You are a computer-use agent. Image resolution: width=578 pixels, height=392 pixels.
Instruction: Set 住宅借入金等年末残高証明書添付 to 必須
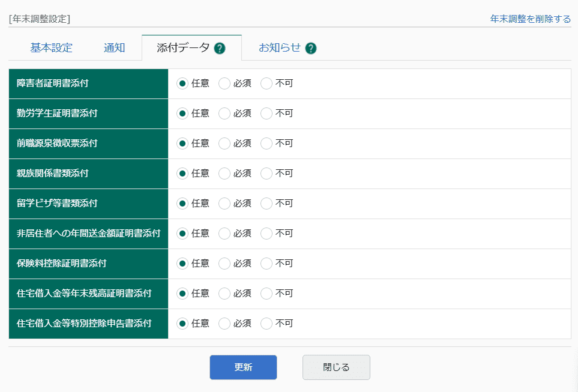click(x=224, y=294)
